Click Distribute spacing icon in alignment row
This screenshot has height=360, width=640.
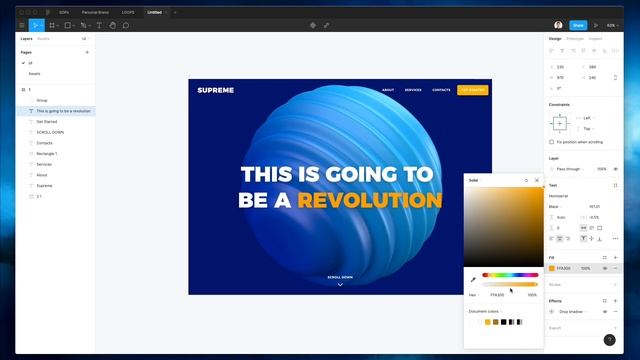tap(615, 51)
